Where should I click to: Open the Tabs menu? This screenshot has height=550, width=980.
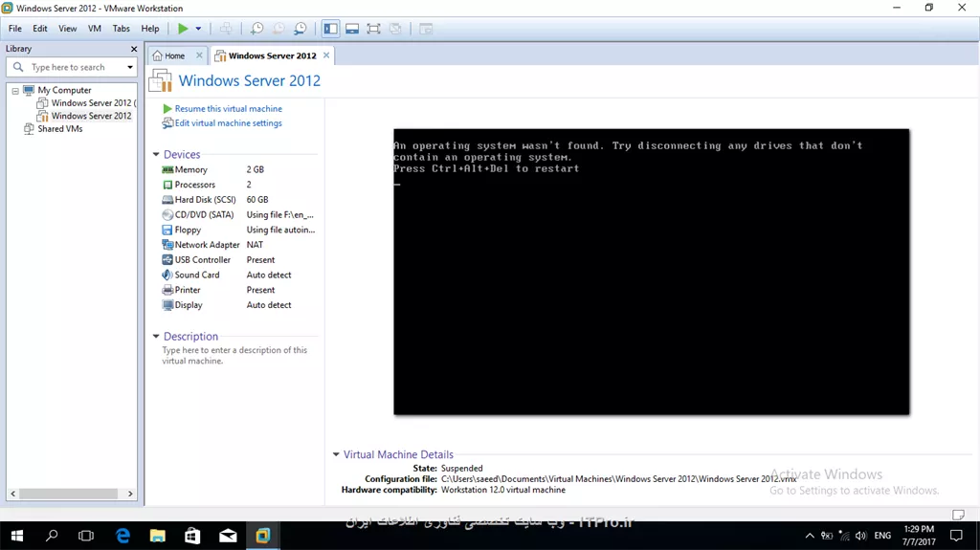[122, 28]
